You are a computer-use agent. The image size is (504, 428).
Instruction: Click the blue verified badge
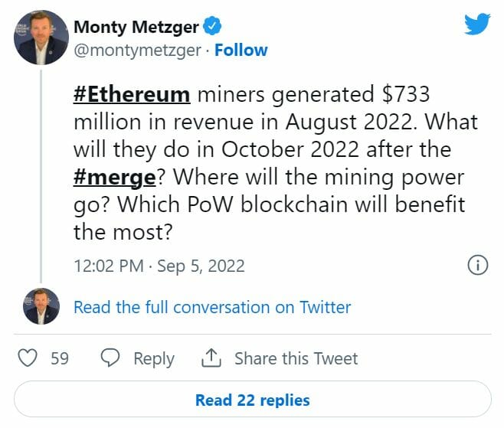pos(212,28)
